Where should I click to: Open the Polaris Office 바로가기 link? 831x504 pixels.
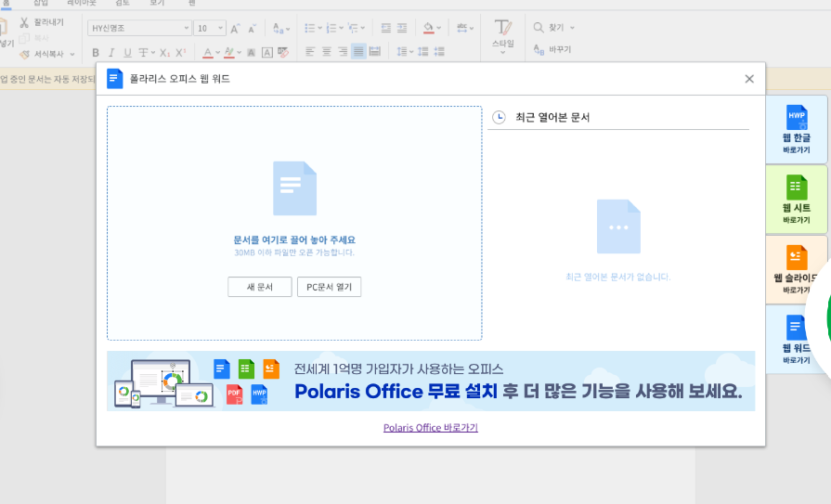pyautogui.click(x=430, y=428)
